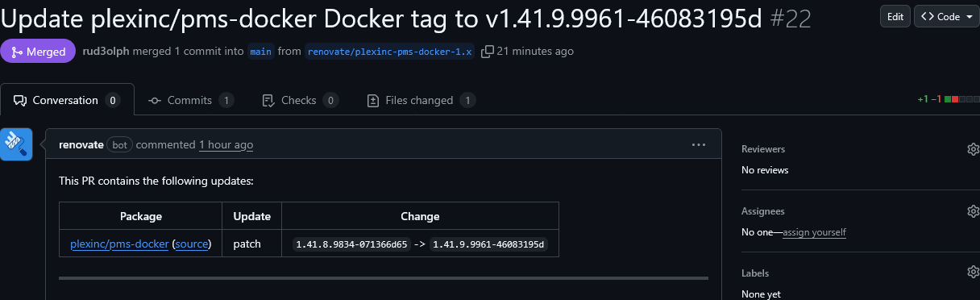Click the rud3olph username link
The image size is (980, 300).
[x=106, y=52]
